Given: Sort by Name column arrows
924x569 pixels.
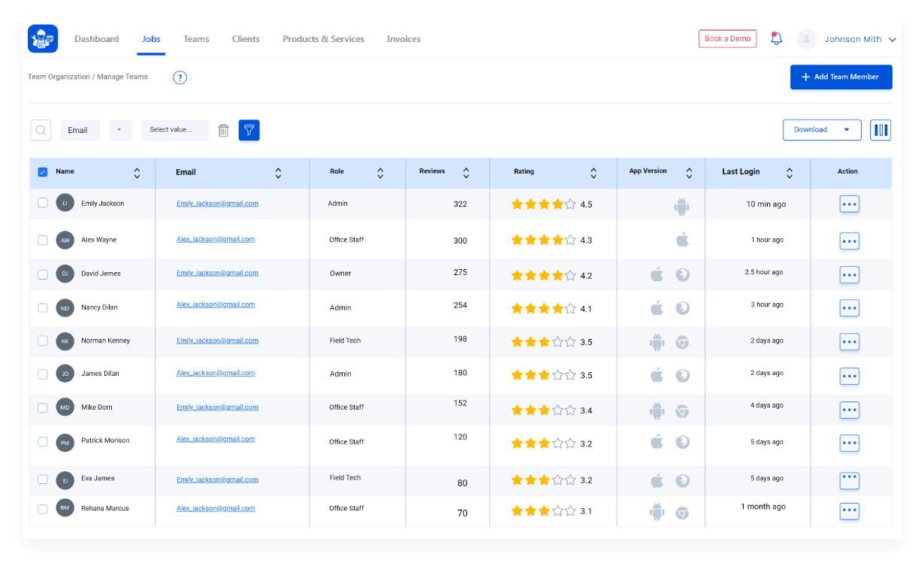Looking at the screenshot, I should coord(137,173).
